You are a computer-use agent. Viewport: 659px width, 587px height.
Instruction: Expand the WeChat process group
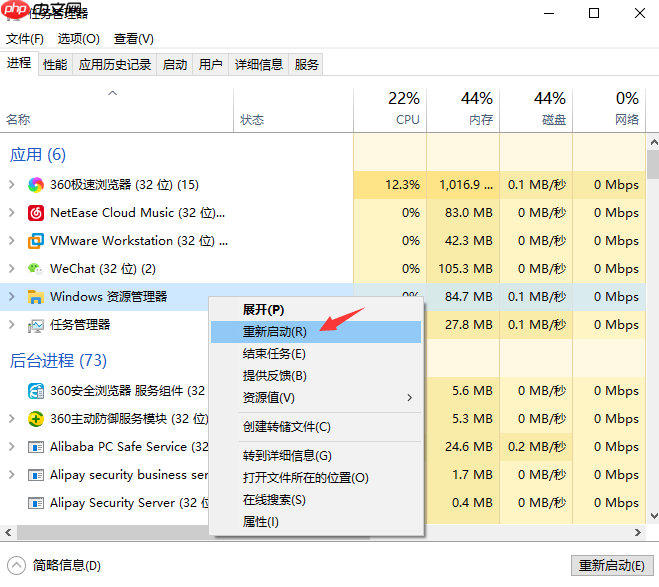pyautogui.click(x=12, y=269)
